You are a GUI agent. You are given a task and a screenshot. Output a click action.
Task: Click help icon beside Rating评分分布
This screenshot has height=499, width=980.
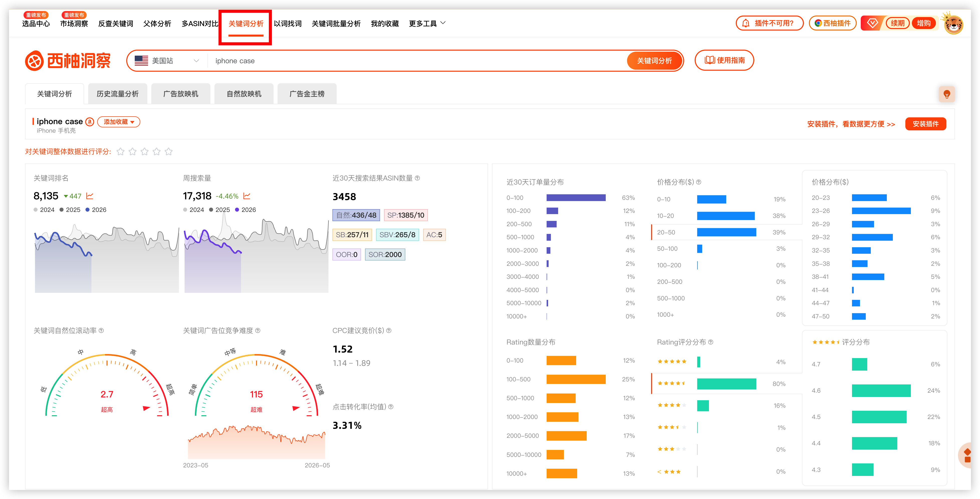click(711, 342)
